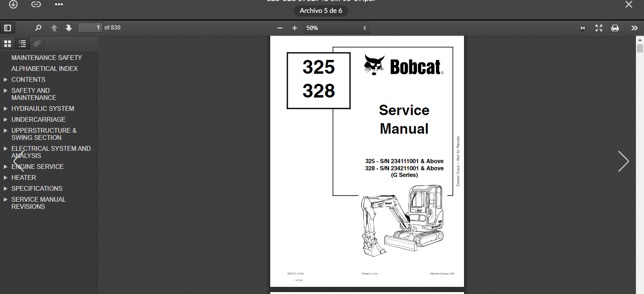
Task: Print the document using the printer icon
Action: point(615,28)
